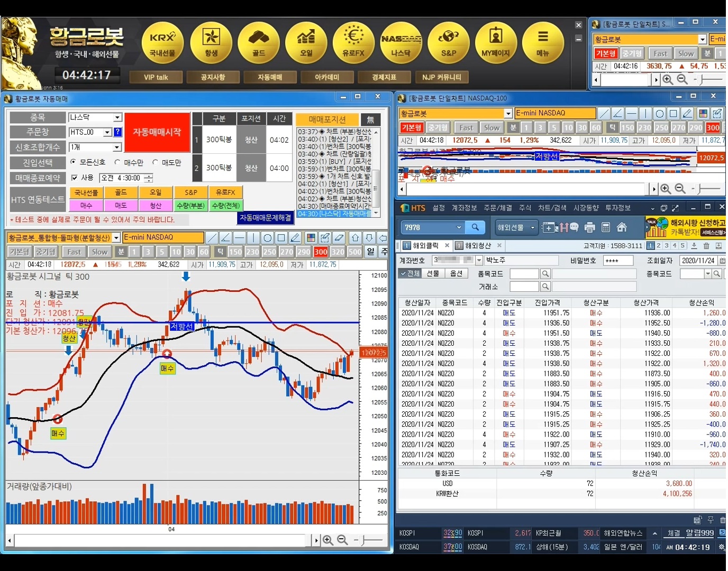Switch to 해외클릭 tab
The width and height of the screenshot is (728, 571).
[x=426, y=246]
